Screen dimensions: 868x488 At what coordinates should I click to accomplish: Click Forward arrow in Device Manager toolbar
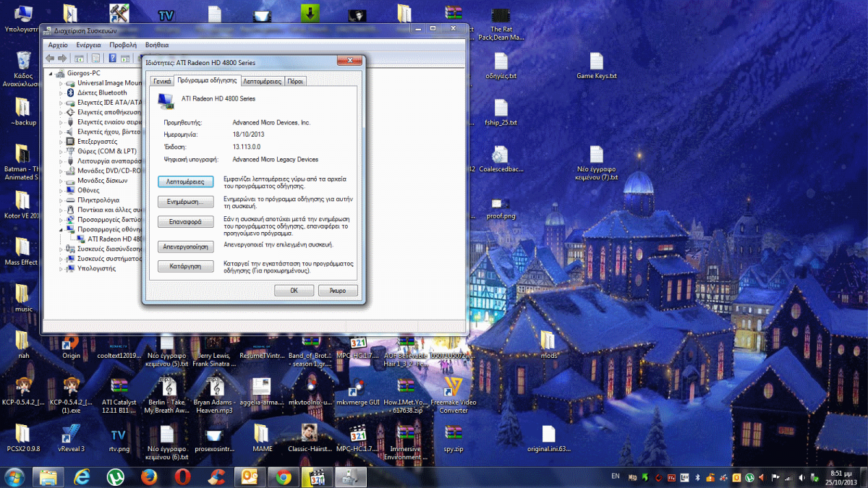pos(62,58)
